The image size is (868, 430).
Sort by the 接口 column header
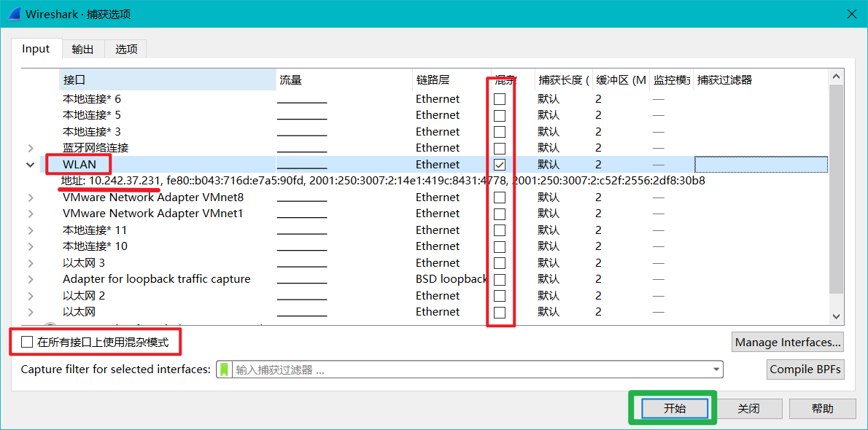(168, 80)
